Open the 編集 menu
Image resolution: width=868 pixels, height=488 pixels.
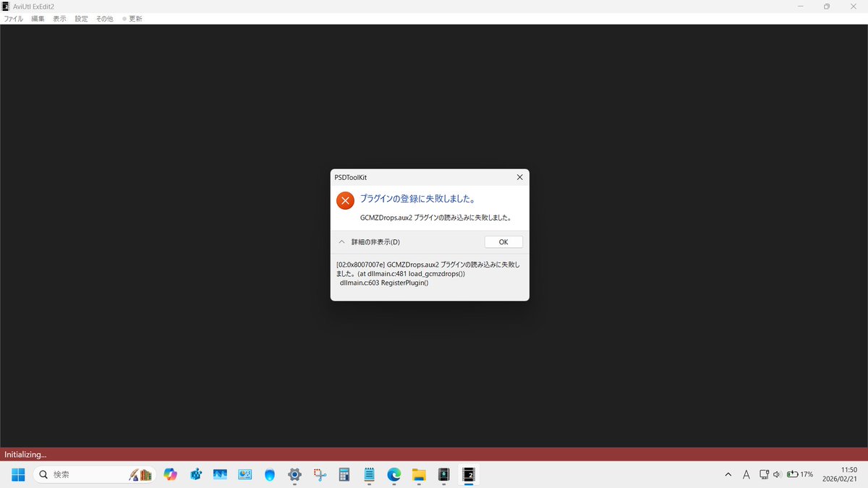tap(38, 19)
